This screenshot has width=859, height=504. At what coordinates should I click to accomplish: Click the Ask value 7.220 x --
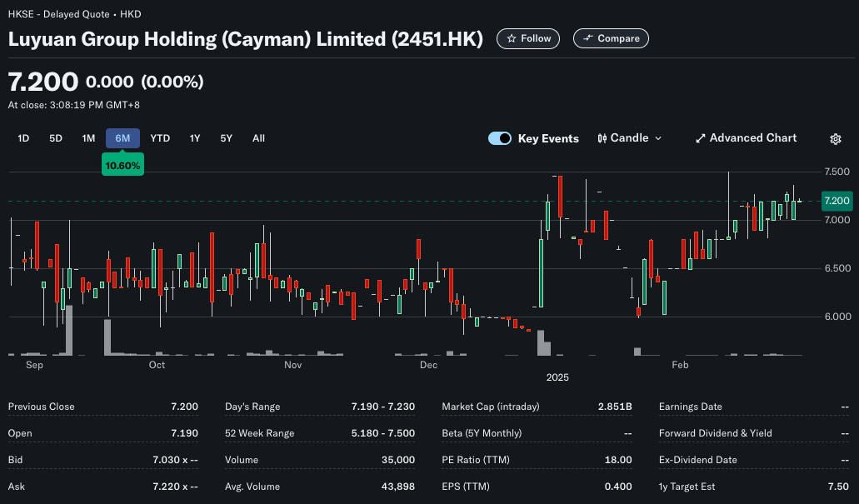175,487
